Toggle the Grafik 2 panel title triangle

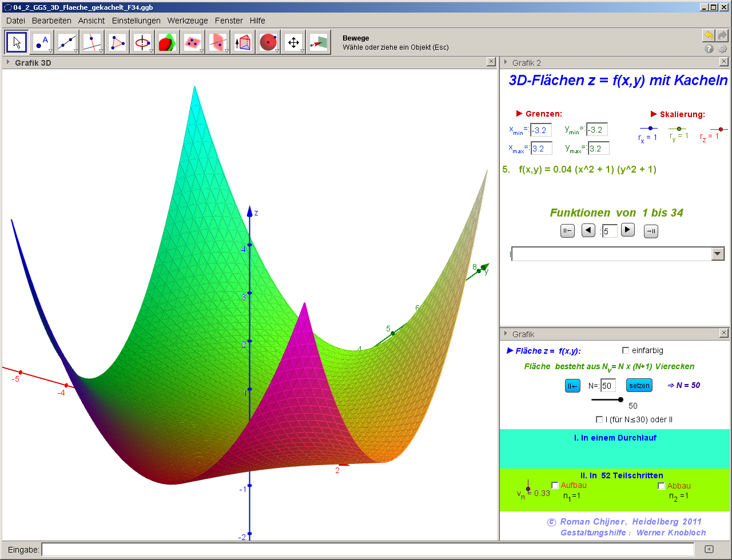505,62
